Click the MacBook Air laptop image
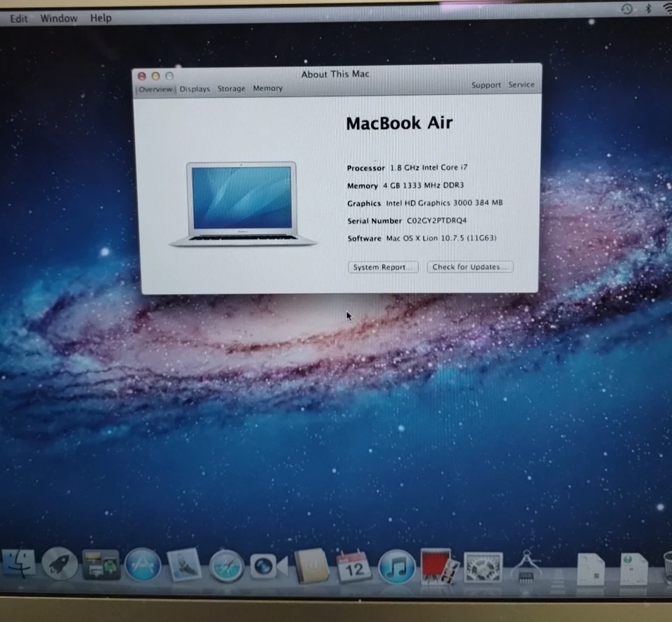This screenshot has width=672, height=622. pos(241,203)
